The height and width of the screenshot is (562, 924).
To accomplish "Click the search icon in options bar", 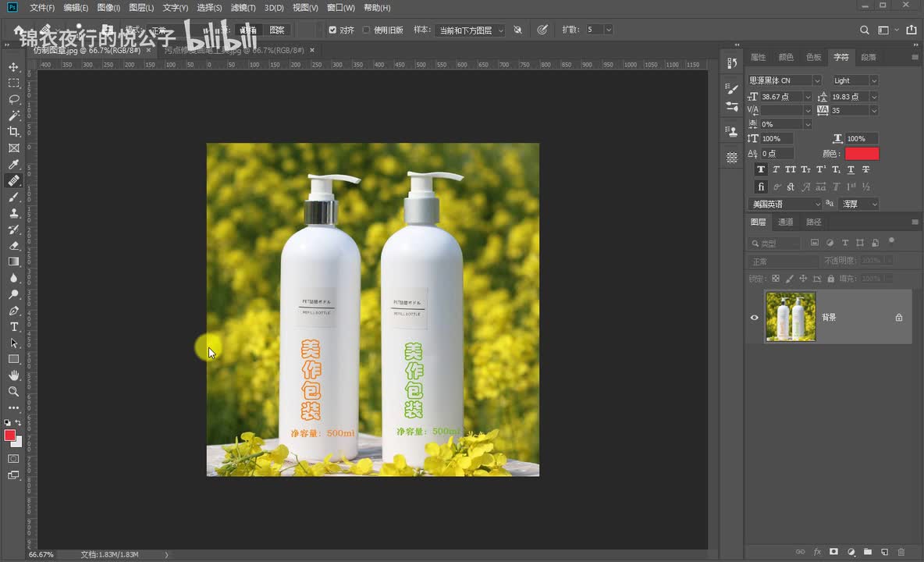I will pos(865,30).
